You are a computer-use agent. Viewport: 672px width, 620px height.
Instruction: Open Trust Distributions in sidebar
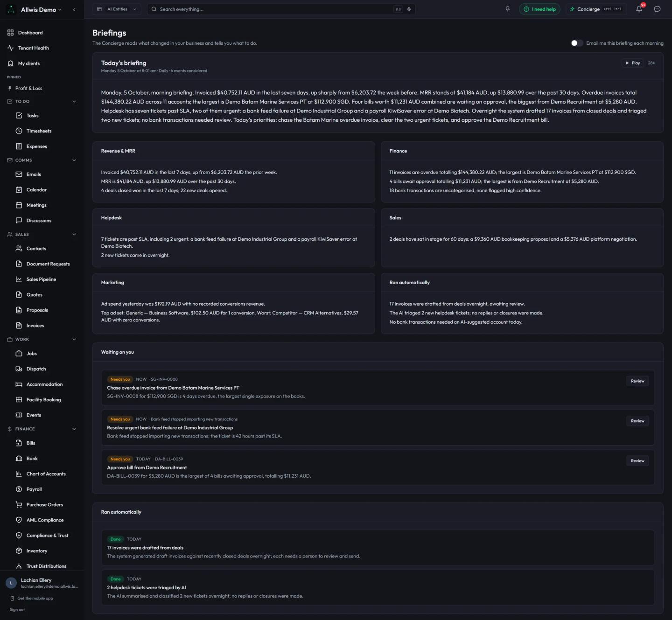pos(41,566)
